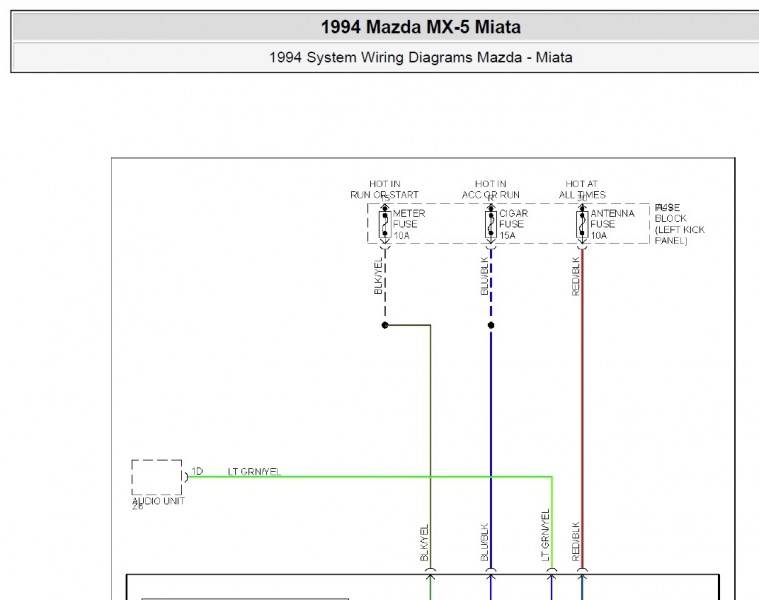Click 'FUSE BLOCK (LEFT KICK PANEL)' label
The height and width of the screenshot is (600, 759).
pyautogui.click(x=679, y=224)
